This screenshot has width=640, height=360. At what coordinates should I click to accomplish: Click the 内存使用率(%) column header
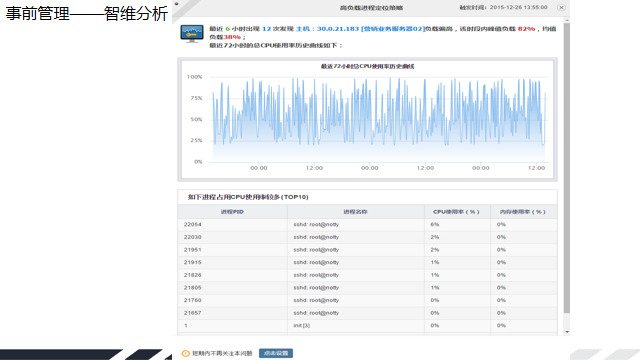(x=523, y=212)
